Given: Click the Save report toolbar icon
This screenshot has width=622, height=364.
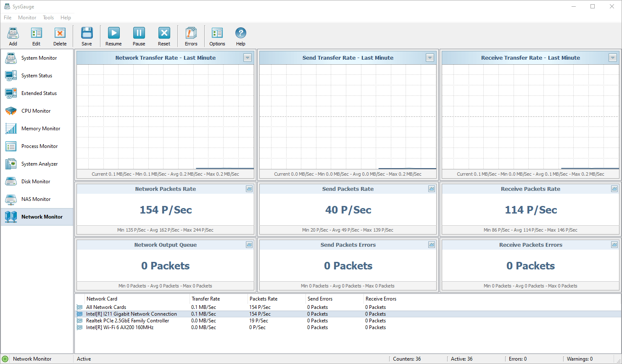Looking at the screenshot, I should (87, 36).
